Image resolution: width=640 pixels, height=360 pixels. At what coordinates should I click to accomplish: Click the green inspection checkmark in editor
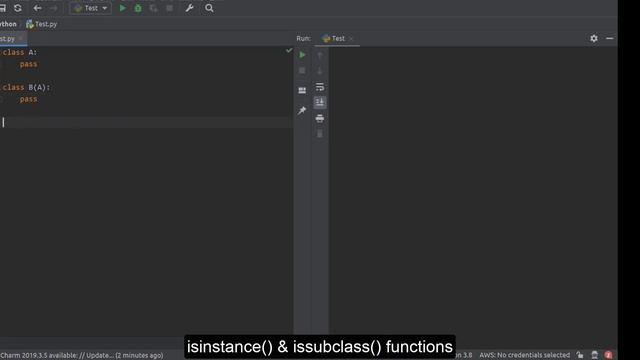pos(289,50)
